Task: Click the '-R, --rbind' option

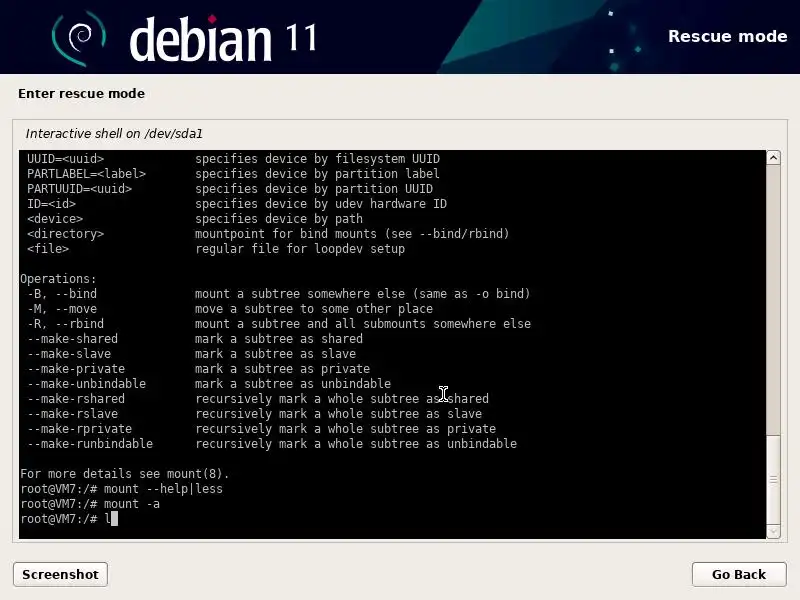Action: click(65, 324)
